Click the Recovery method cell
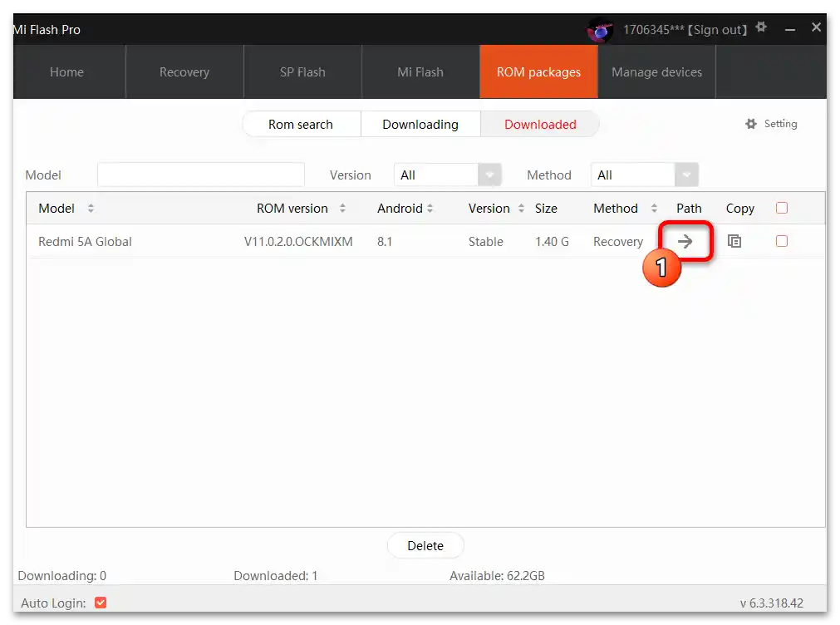Image resolution: width=840 pixels, height=625 pixels. pos(617,242)
